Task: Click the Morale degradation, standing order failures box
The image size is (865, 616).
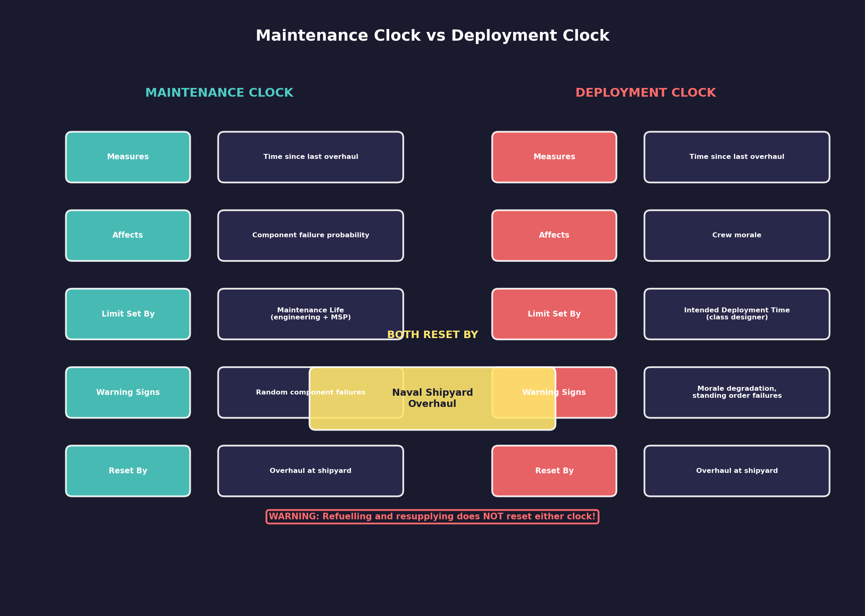Action: tap(736, 392)
